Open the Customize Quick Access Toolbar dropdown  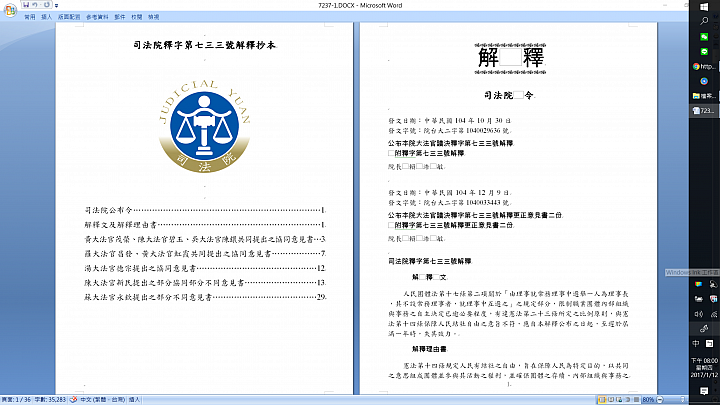click(56, 6)
